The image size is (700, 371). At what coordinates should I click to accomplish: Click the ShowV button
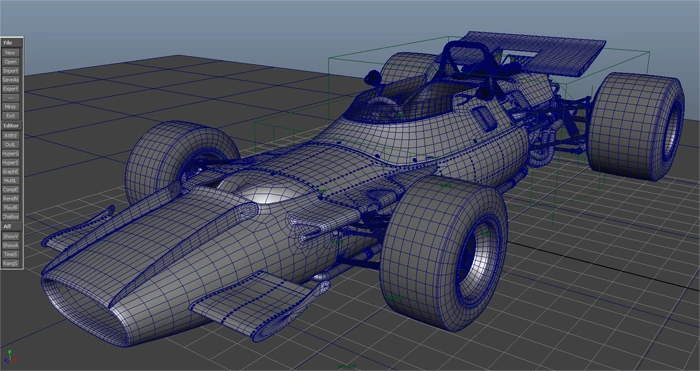[x=11, y=236]
